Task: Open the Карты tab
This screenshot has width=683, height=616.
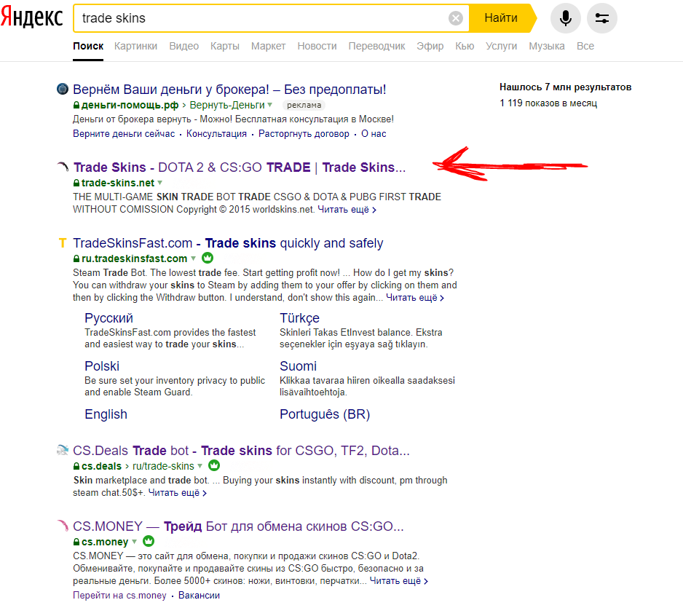Action: (225, 46)
